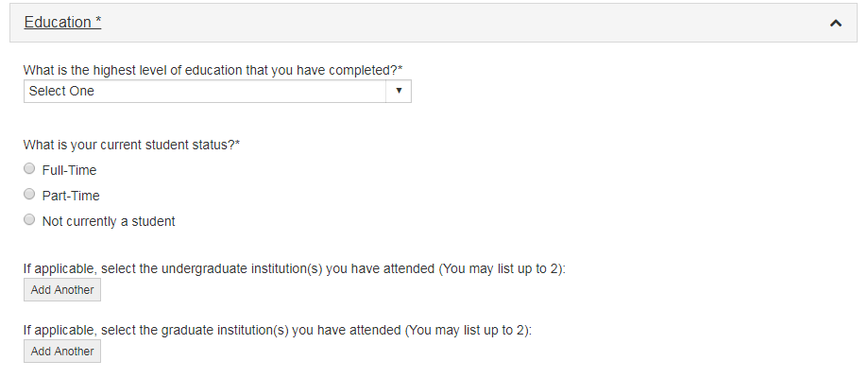Add another graduate institution
The image size is (868, 378).
tap(62, 352)
